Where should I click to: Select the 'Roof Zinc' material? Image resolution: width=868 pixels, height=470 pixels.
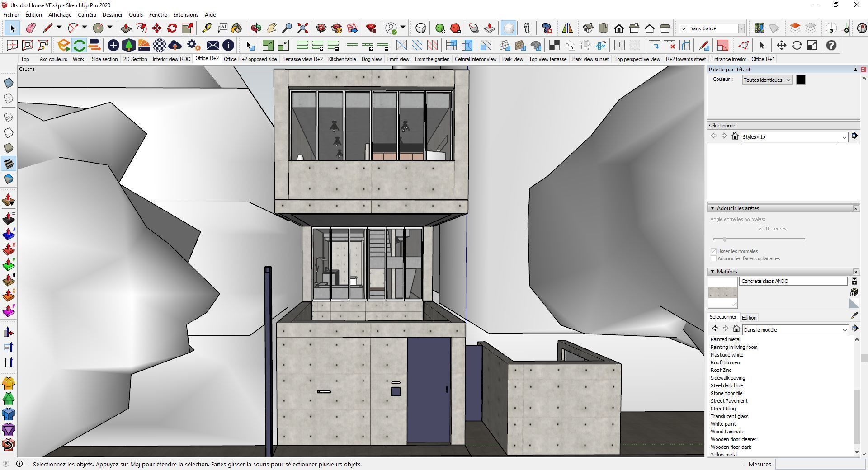tap(721, 370)
